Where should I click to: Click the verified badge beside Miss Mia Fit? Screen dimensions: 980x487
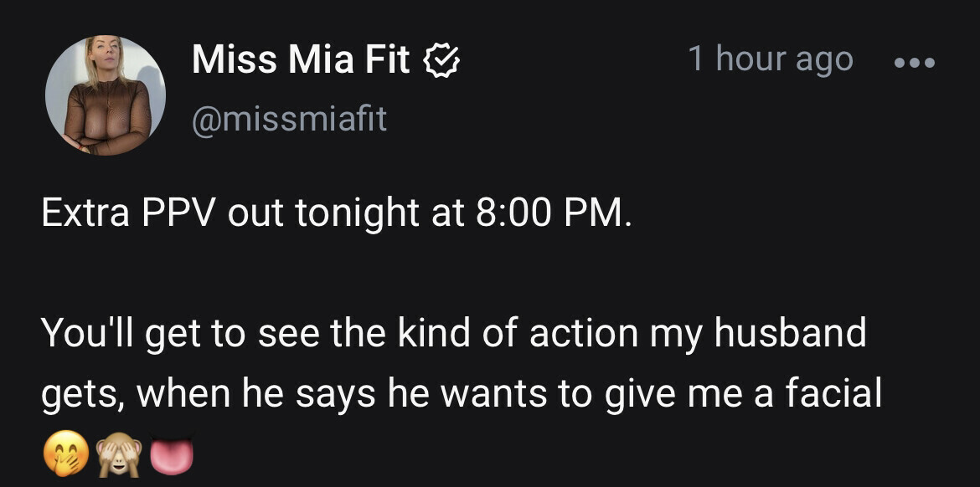point(441,60)
